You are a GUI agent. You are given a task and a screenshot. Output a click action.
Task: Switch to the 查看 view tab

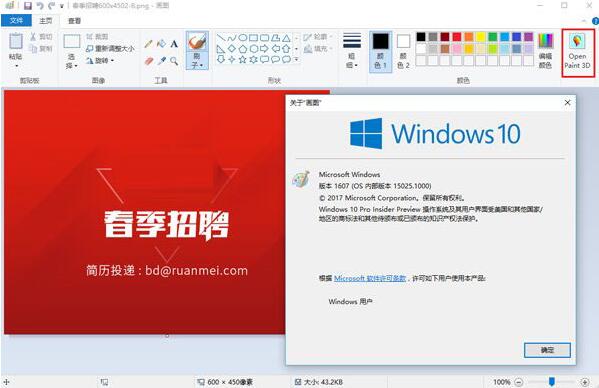pyautogui.click(x=74, y=21)
